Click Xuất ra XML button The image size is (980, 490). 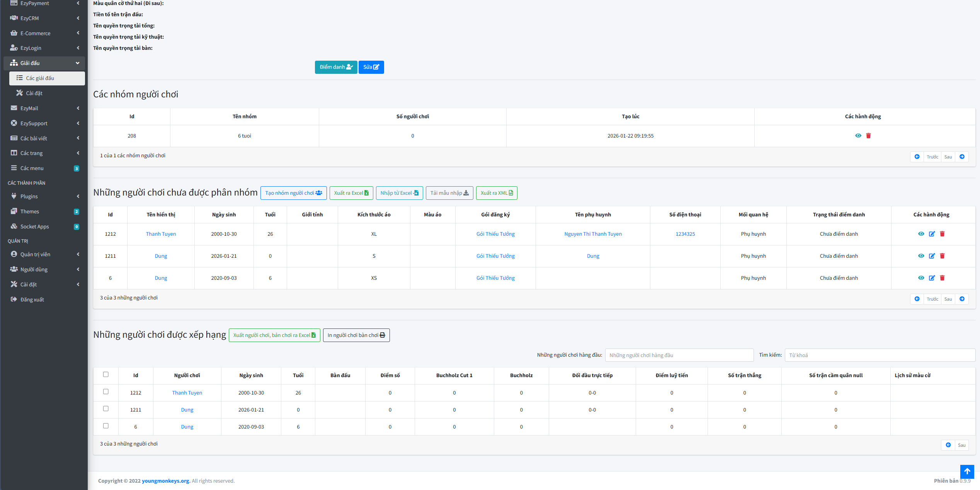coord(496,193)
